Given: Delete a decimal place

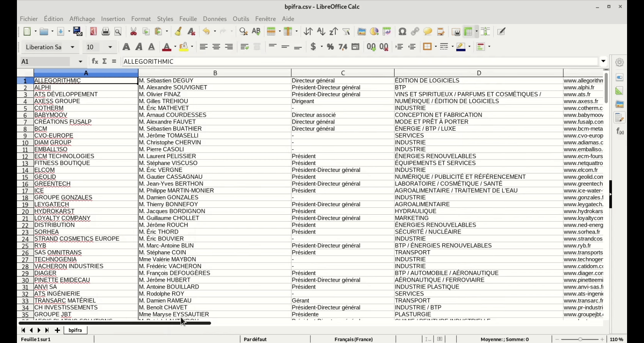Looking at the screenshot, I should pyautogui.click(x=384, y=47).
